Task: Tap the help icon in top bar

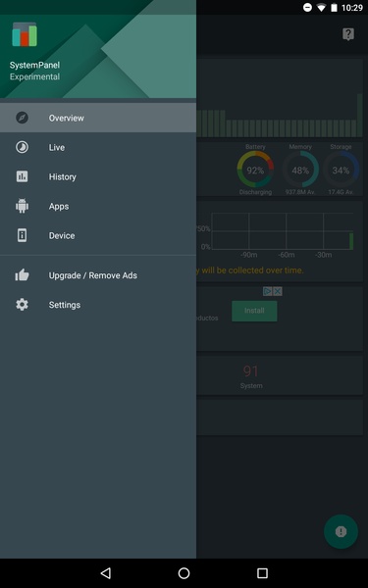Action: [x=348, y=34]
